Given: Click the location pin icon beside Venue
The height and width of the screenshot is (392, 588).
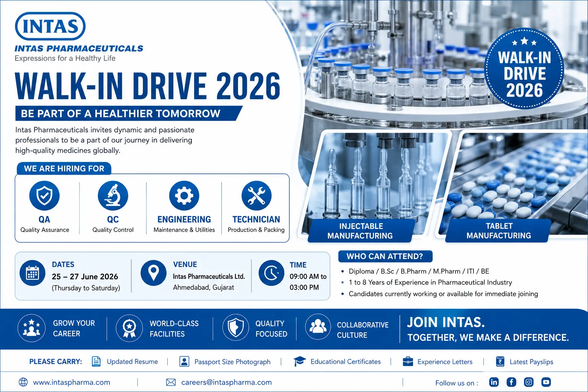Looking at the screenshot, I should click(154, 273).
